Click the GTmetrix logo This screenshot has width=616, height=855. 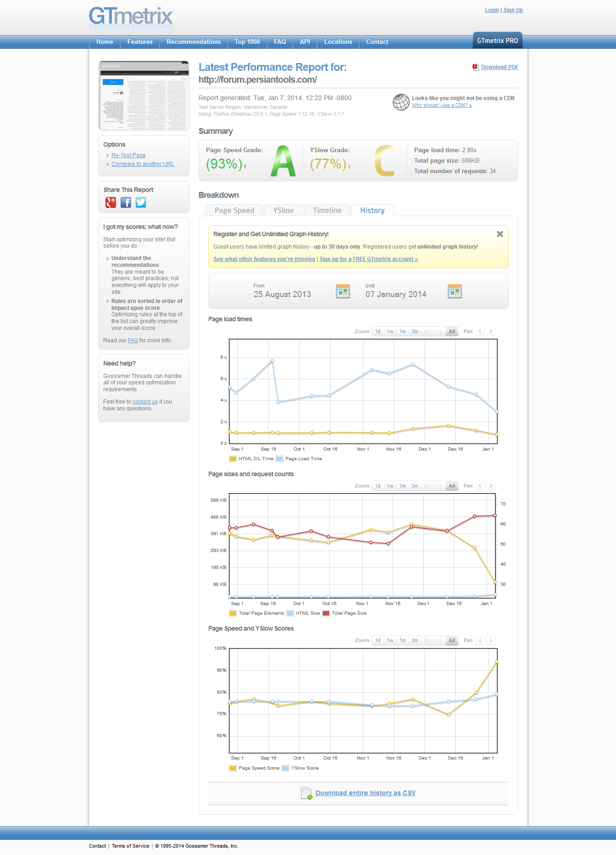coord(131,18)
